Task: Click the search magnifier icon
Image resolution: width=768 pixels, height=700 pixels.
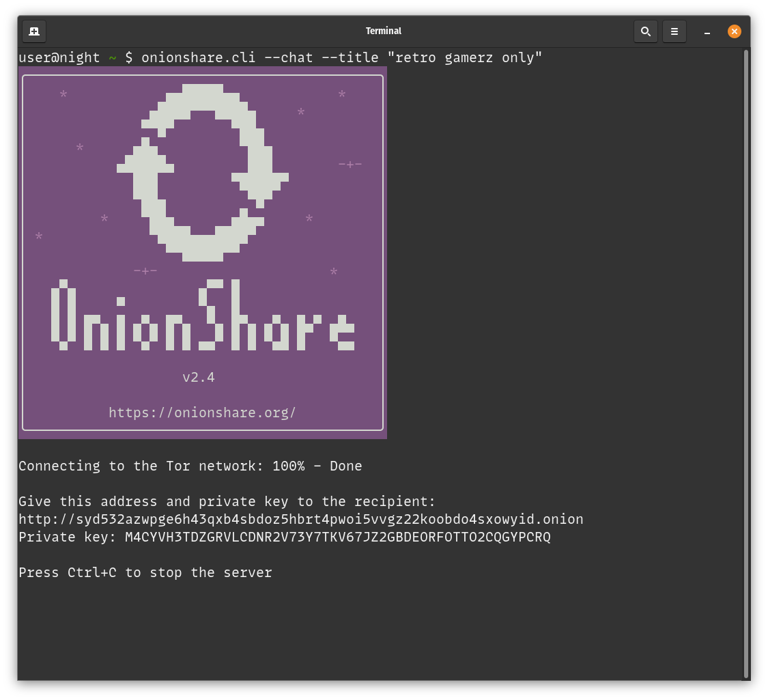Action: click(645, 31)
